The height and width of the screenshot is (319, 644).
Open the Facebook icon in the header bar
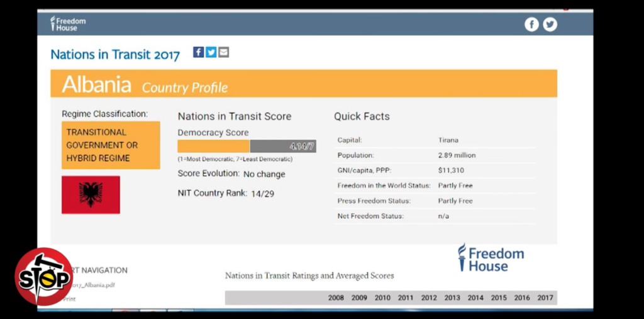(x=531, y=25)
